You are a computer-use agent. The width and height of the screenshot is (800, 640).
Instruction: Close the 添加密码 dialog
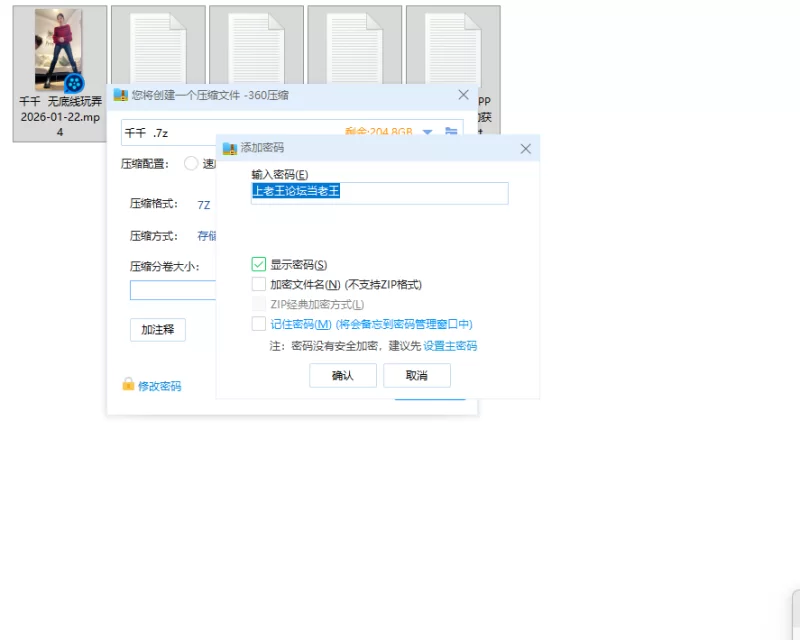tap(526, 149)
